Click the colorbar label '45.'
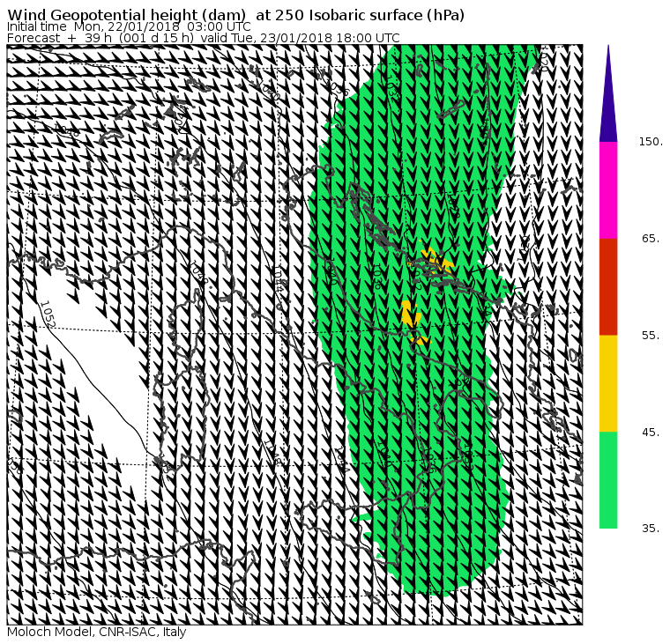670x644 pixels. click(x=651, y=433)
